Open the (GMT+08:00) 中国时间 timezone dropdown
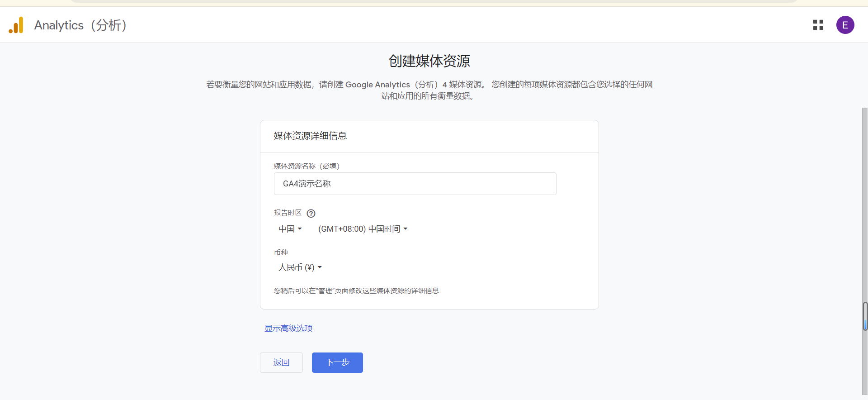This screenshot has width=868, height=400. tap(363, 229)
